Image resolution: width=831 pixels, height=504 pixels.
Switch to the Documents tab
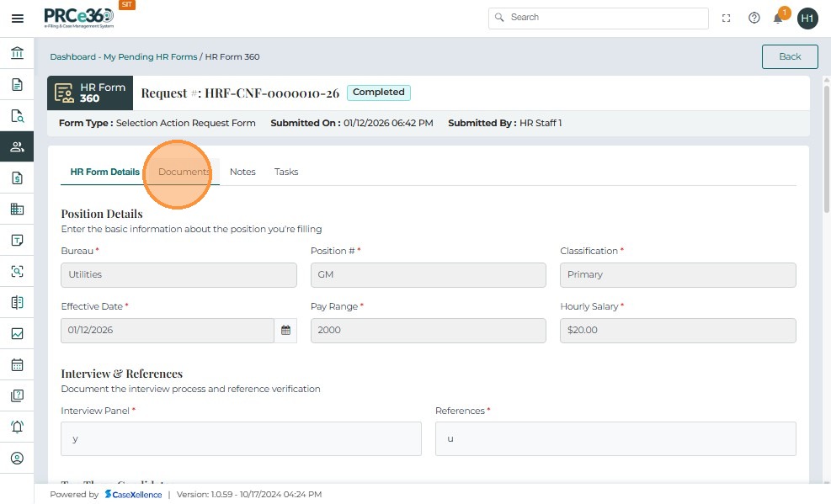[184, 172]
